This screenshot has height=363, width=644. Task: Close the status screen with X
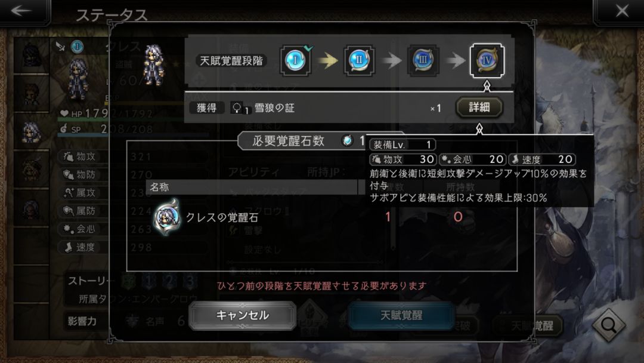click(622, 11)
